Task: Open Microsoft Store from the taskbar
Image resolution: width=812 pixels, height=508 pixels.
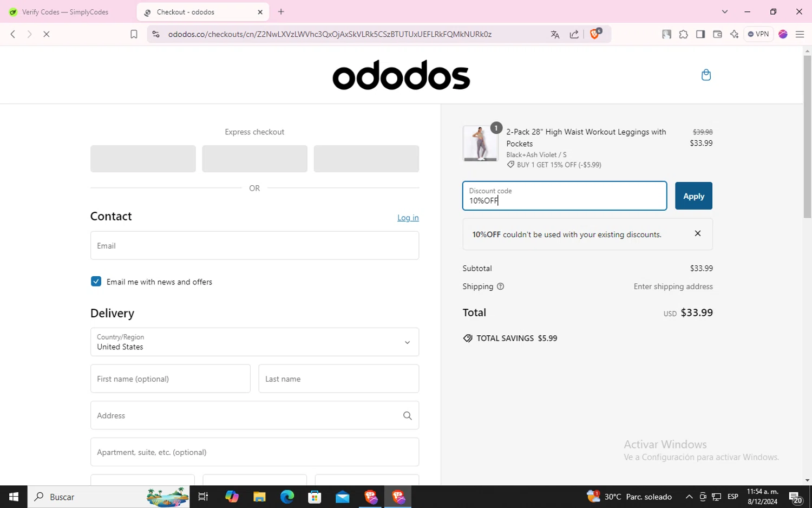Action: pos(315,497)
